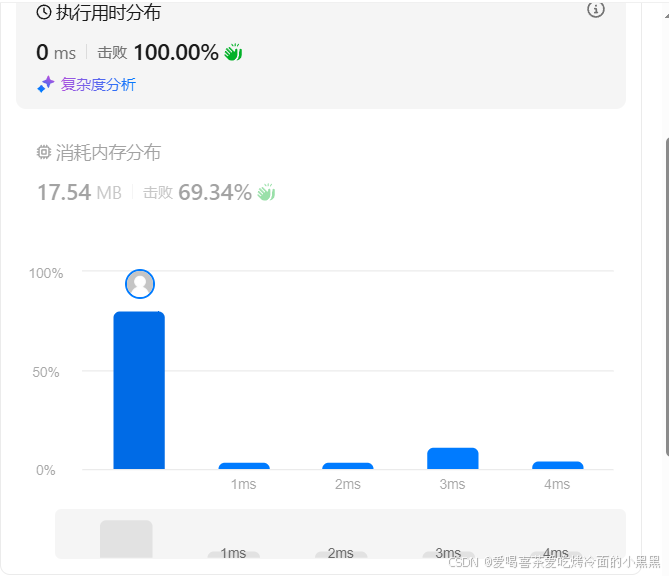This screenshot has width=669, height=576.
Task: Click the 0 ms runtime value
Action: 56,52
